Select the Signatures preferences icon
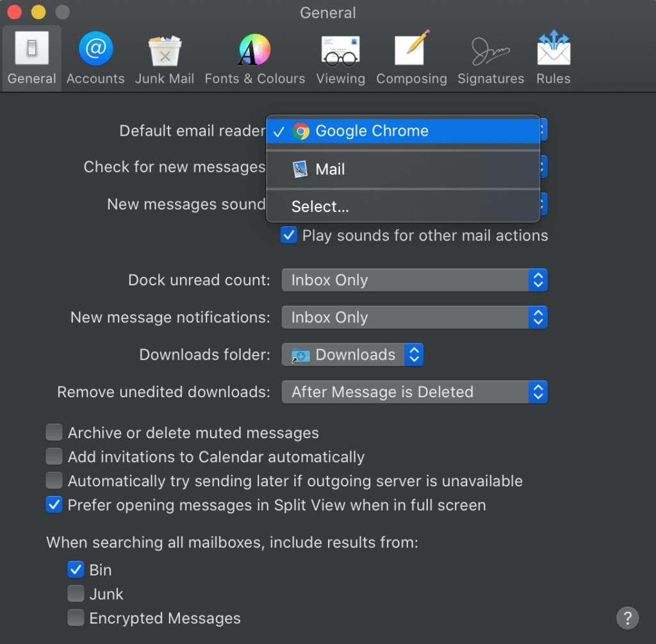 click(x=490, y=56)
